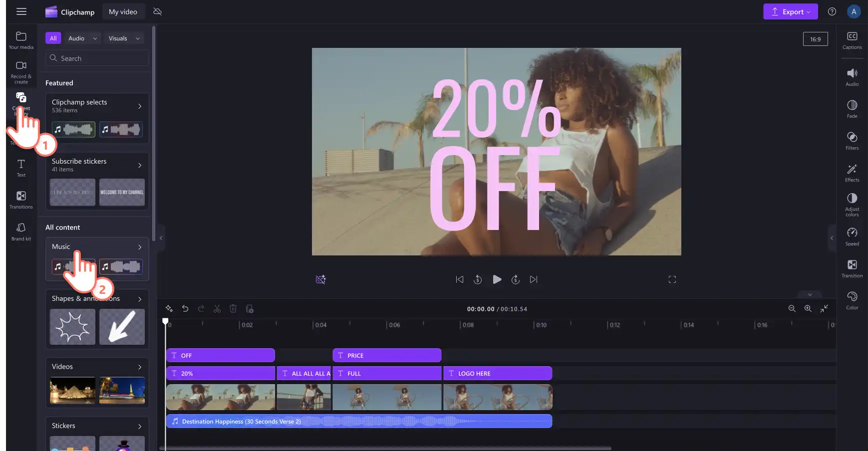Open the Speed settings icon
Screen dimensions: 868x451
pos(852,236)
